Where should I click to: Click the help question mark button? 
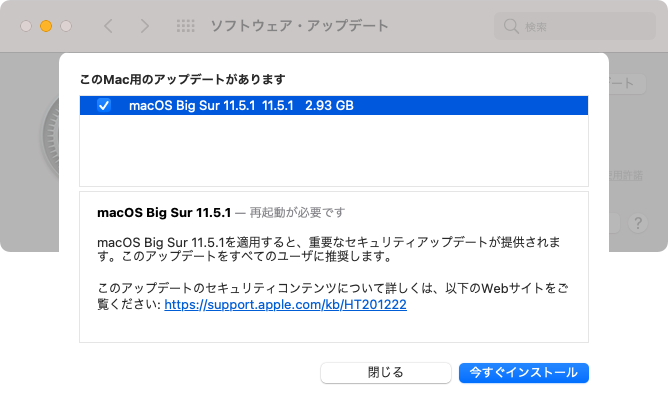638,223
